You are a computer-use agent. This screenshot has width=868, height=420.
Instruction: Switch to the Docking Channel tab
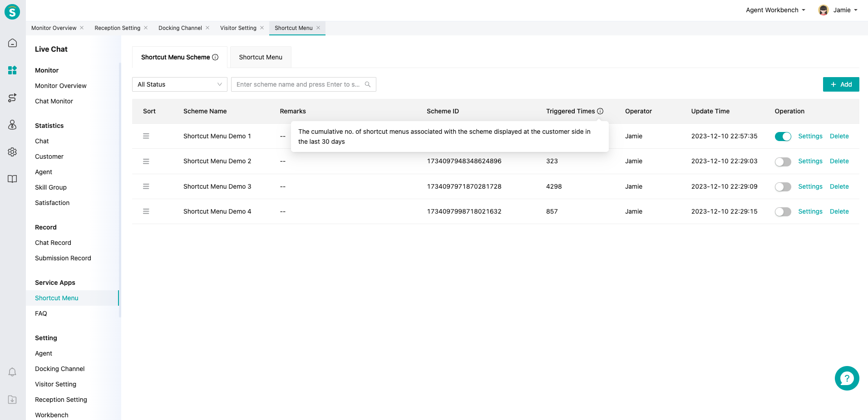point(180,28)
